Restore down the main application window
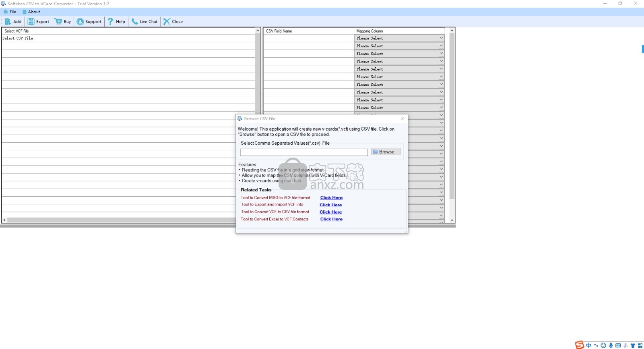 tap(620, 3)
